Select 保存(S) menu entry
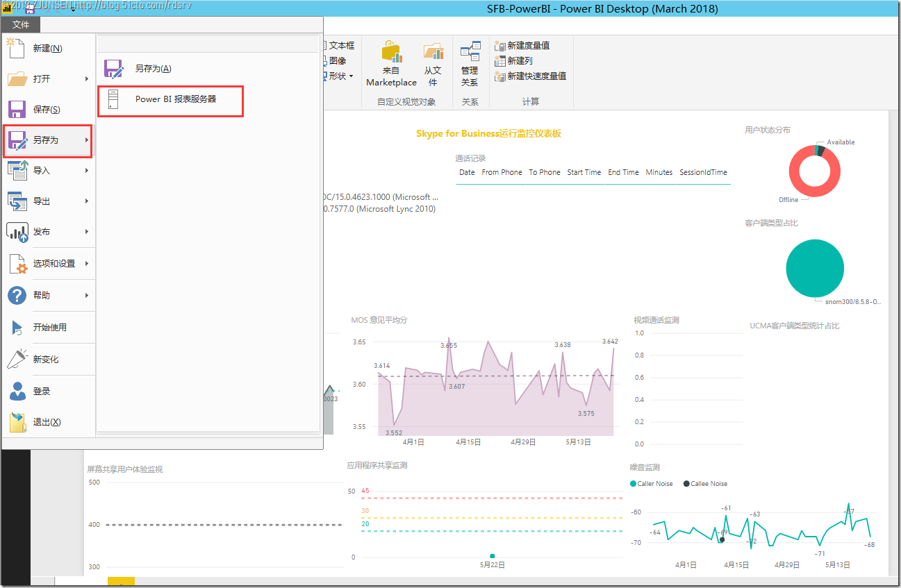 pyautogui.click(x=49, y=110)
